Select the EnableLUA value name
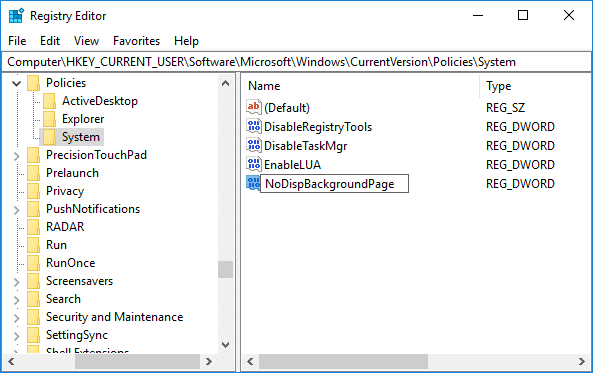 click(x=292, y=165)
